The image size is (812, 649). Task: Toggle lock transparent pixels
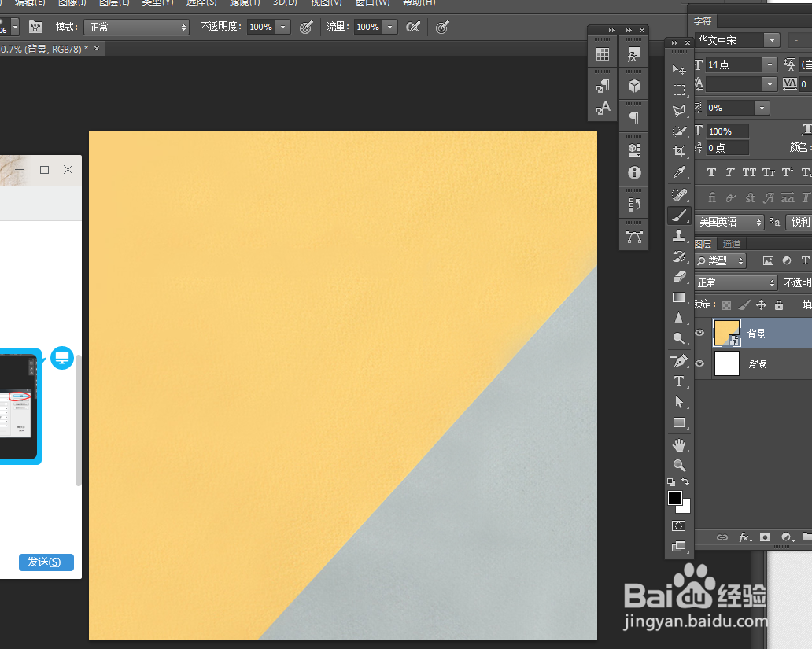(726, 305)
